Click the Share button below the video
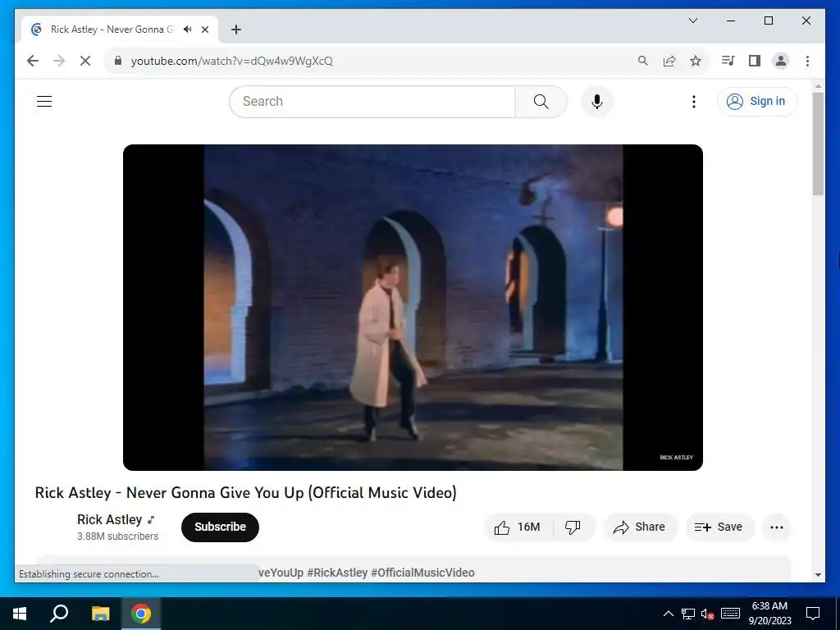This screenshot has width=840, height=630. coord(640,527)
